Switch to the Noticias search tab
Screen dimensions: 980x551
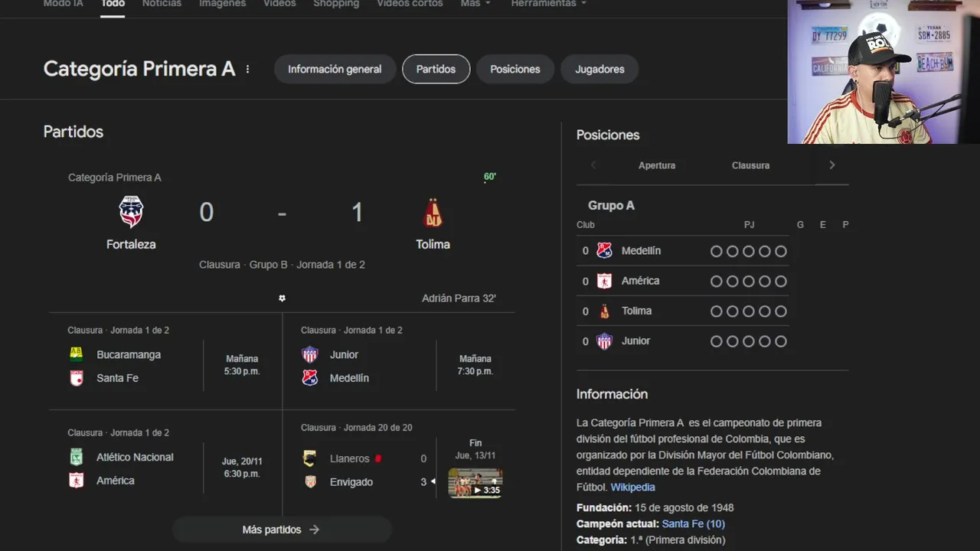point(162,4)
